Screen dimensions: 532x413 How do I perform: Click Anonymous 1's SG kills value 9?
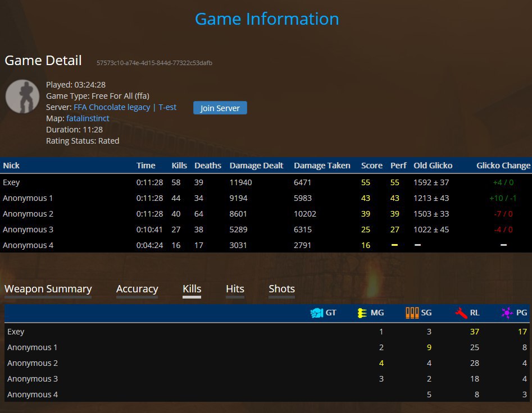click(x=429, y=347)
